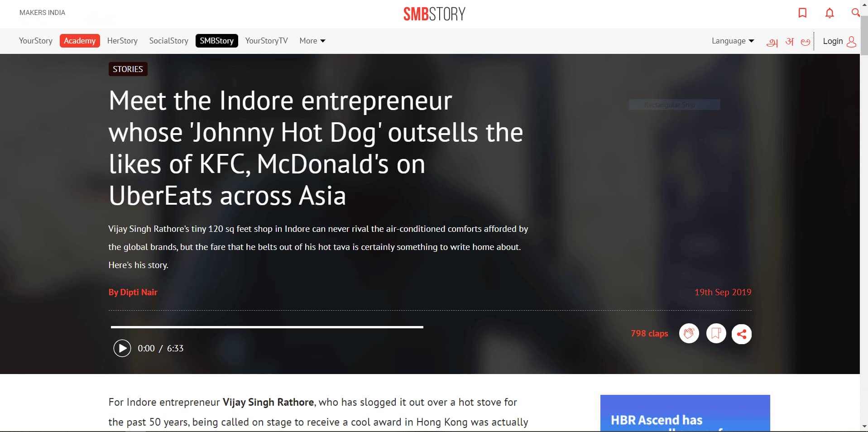Click the SMBSTORY logo
This screenshot has width=868, height=432.
[x=434, y=14]
